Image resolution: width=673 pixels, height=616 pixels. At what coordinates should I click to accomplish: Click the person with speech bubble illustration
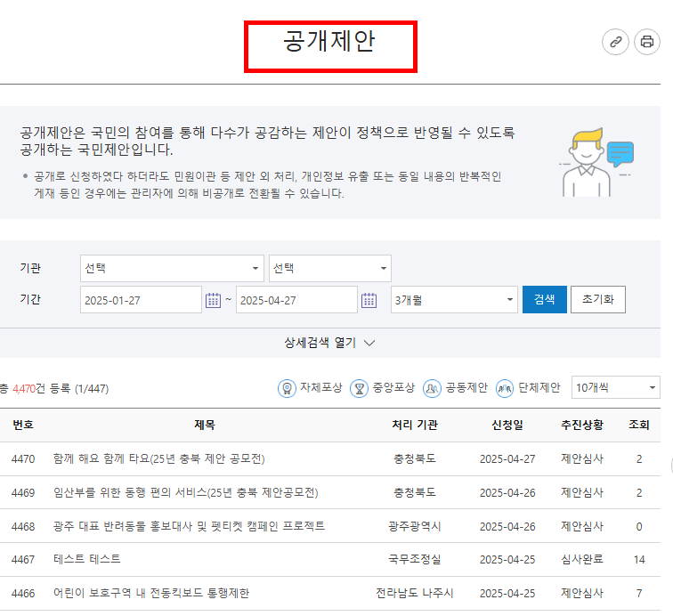coord(596,162)
